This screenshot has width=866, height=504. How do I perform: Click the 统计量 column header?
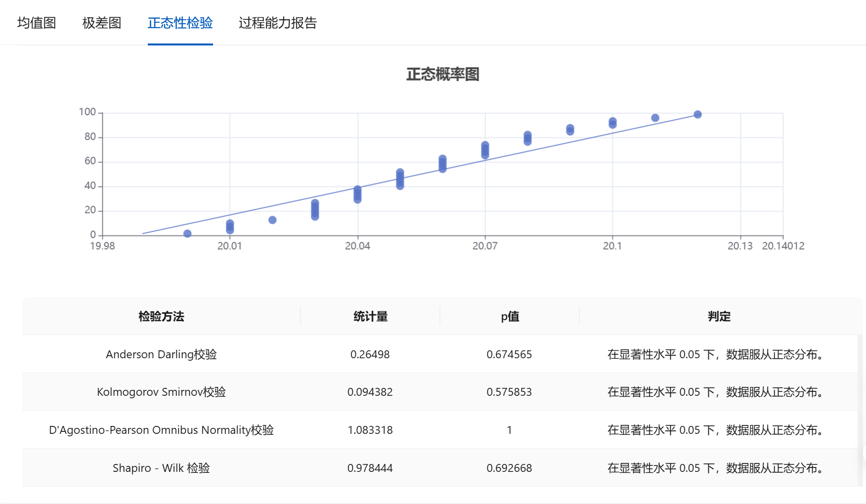(x=370, y=316)
